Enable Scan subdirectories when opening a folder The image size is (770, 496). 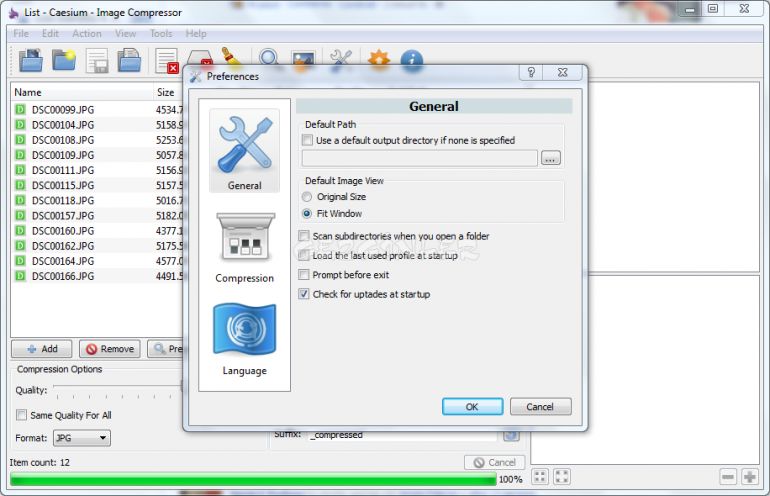pyautogui.click(x=304, y=236)
